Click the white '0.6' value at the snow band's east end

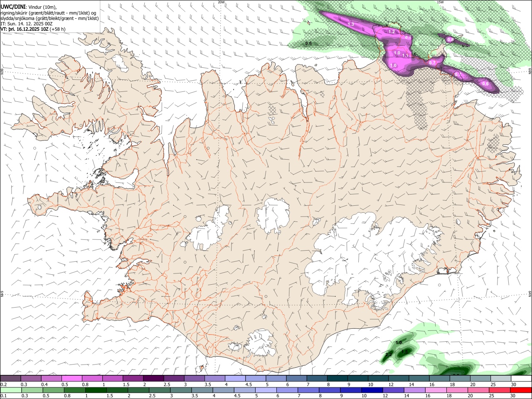tap(485, 84)
